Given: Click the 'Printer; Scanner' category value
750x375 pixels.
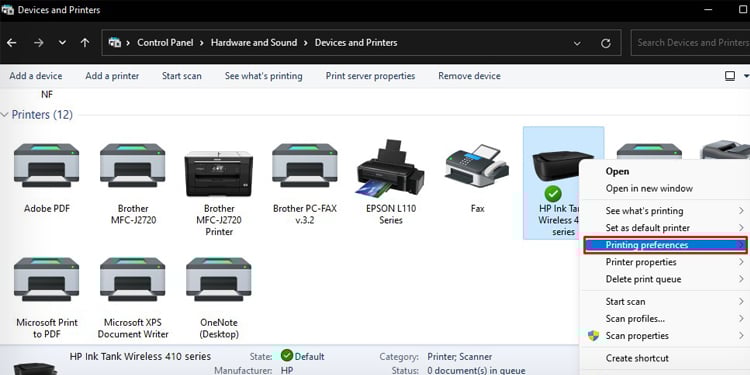Looking at the screenshot, I should click(x=459, y=357).
